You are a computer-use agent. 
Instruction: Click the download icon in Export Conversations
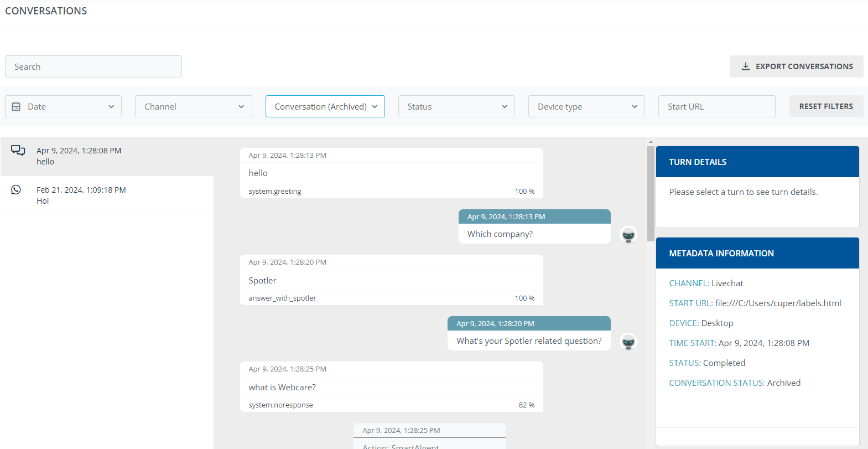point(746,66)
